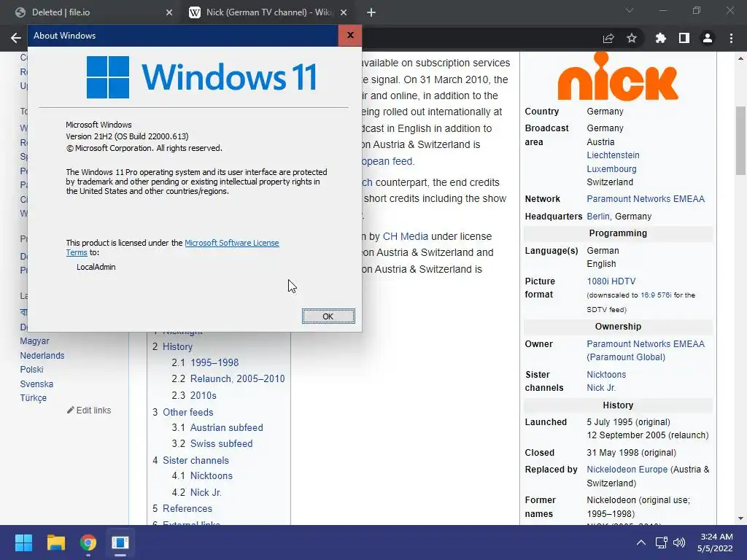Click the scrollbar down arrow

[741, 518]
